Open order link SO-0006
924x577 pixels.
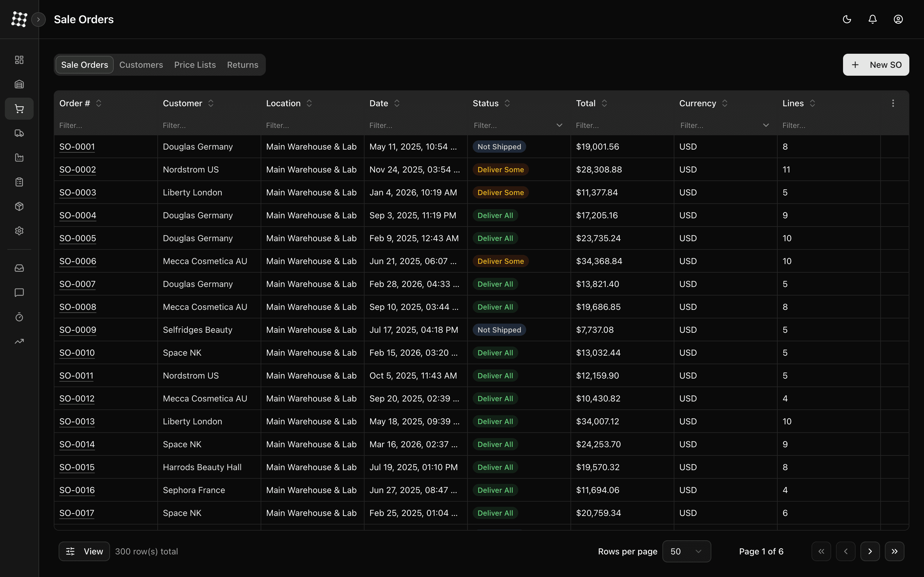click(78, 261)
